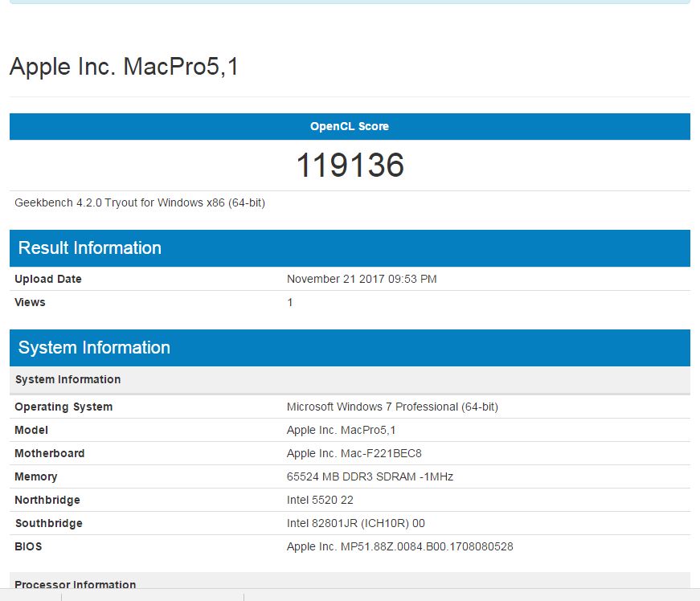This screenshot has height=601, width=700.
Task: Select '65524 MB DDR3 SDRAM -1MHz' value
Action: point(370,476)
